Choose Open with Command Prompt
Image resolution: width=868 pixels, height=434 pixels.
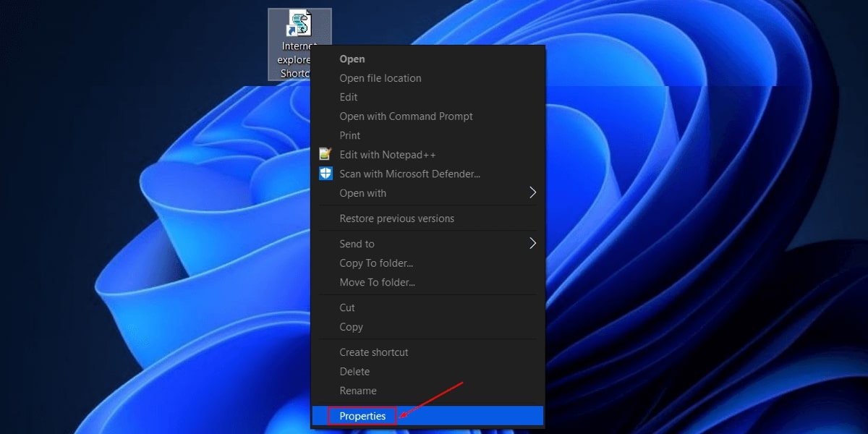[406, 116]
